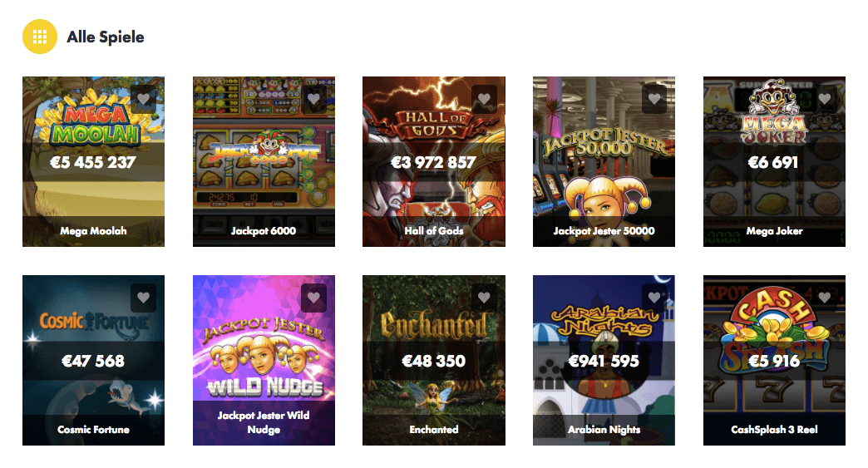This screenshot has height=468, width=868.
Task: Open the Jackpot 6000 slot thumbnail
Action: pos(264,161)
